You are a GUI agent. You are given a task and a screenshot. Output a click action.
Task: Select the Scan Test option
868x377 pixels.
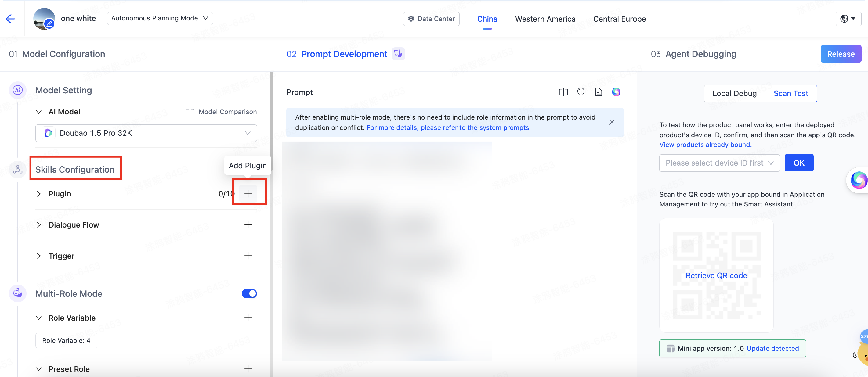click(x=790, y=94)
